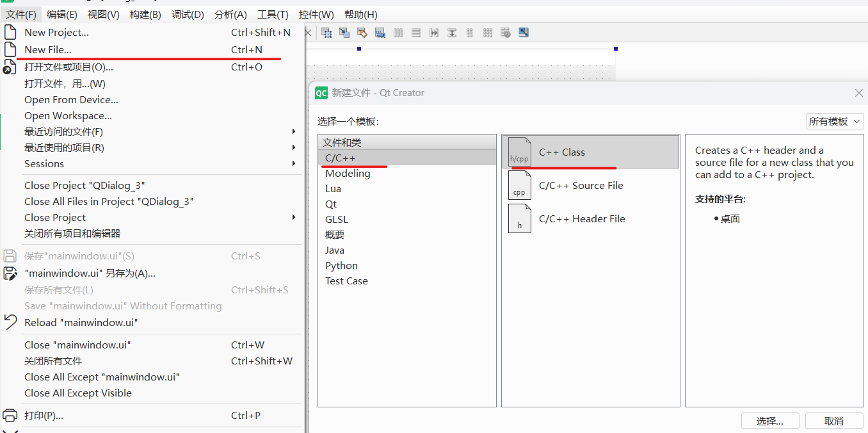868x433 pixels.
Task: Click the h Header File template icon
Action: pos(520,218)
